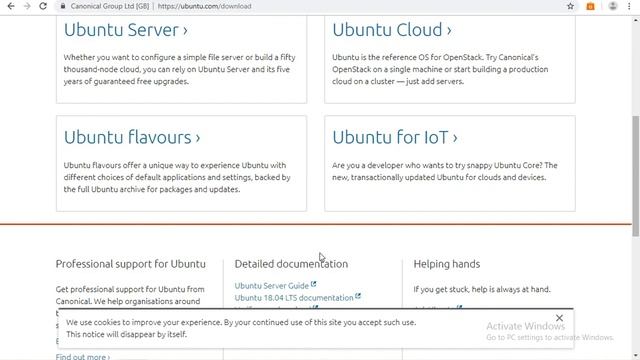This screenshot has width=640, height=360.
Task: Click the Ubuntu Server description paragraph
Action: tap(180, 69)
